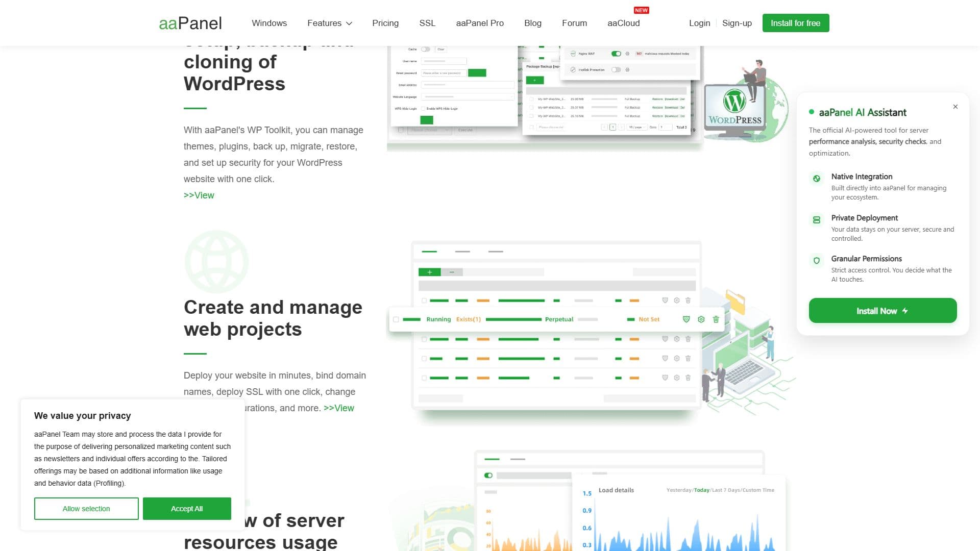
Task: Click the green plus button in projects mockup
Action: click(x=430, y=272)
